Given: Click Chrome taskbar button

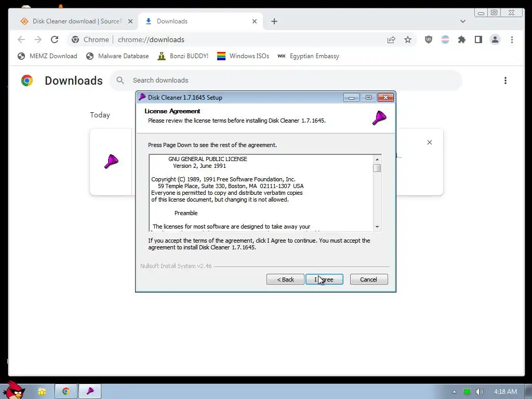Looking at the screenshot, I should [x=66, y=392].
